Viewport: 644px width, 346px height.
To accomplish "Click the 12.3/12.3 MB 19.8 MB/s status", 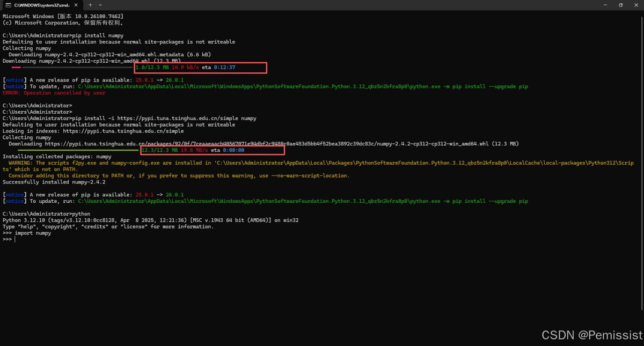I will coord(175,150).
